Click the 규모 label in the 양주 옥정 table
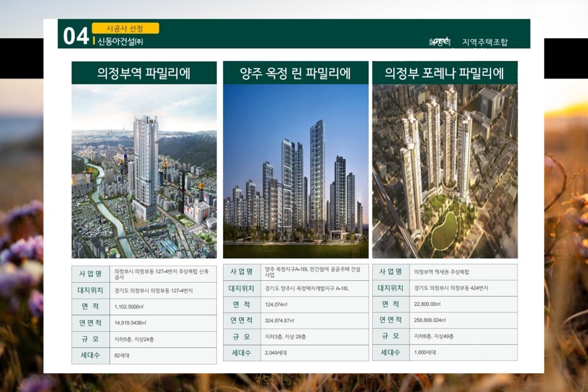The width and height of the screenshot is (588, 392). [241, 337]
